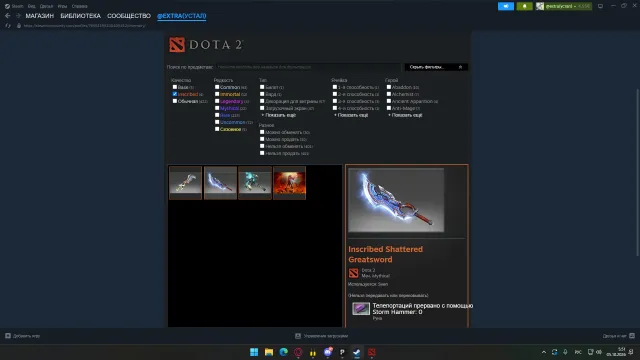Tick the Abaddon hero filter
The width and height of the screenshot is (640, 360).
[389, 87]
